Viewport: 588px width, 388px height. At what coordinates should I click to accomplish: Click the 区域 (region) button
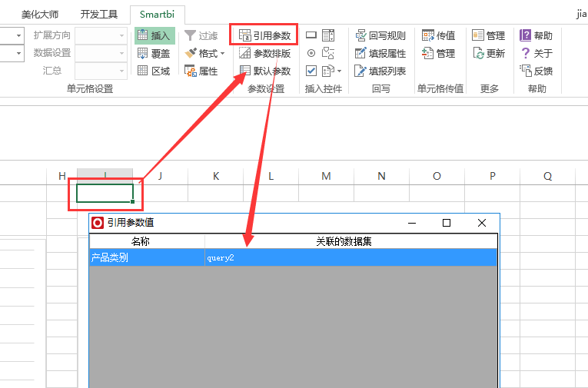(154, 71)
